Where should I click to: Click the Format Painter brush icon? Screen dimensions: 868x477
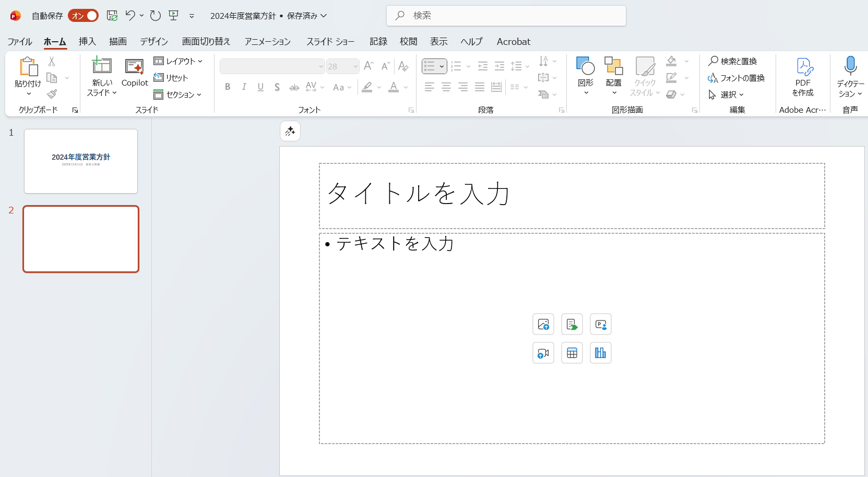52,94
